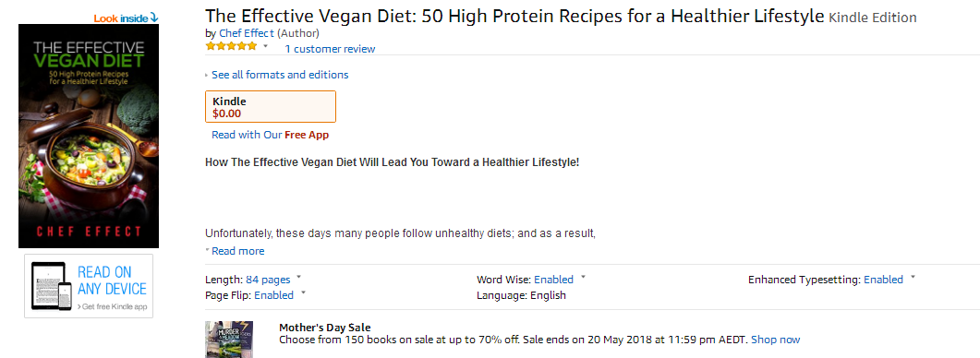Open the Chef Effect author link
Image resolution: width=980 pixels, height=358 pixels.
(247, 33)
